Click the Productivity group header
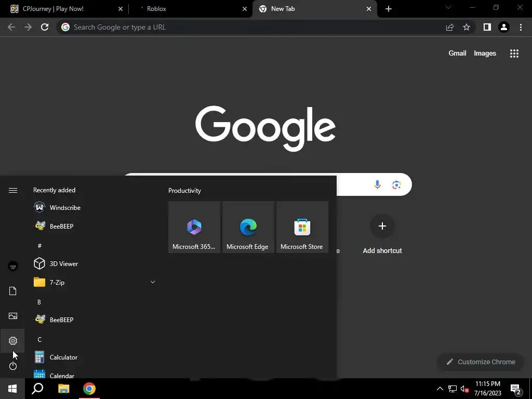The height and width of the screenshot is (399, 532). pos(184,191)
